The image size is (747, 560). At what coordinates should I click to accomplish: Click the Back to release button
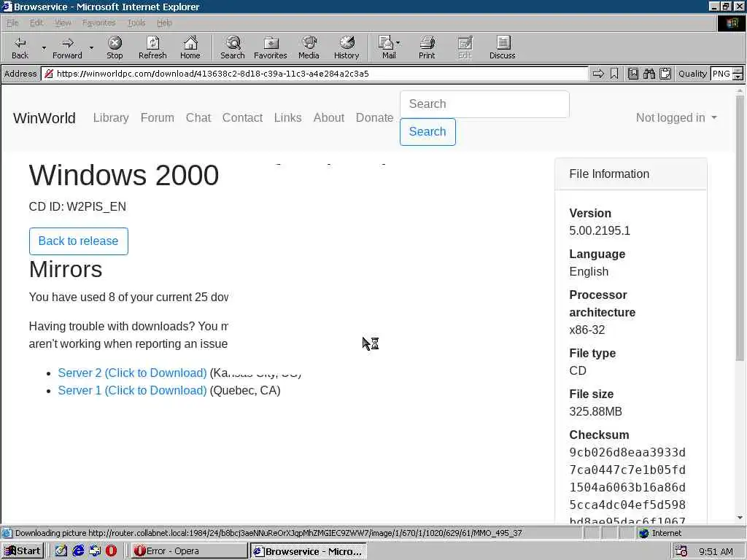tap(79, 241)
